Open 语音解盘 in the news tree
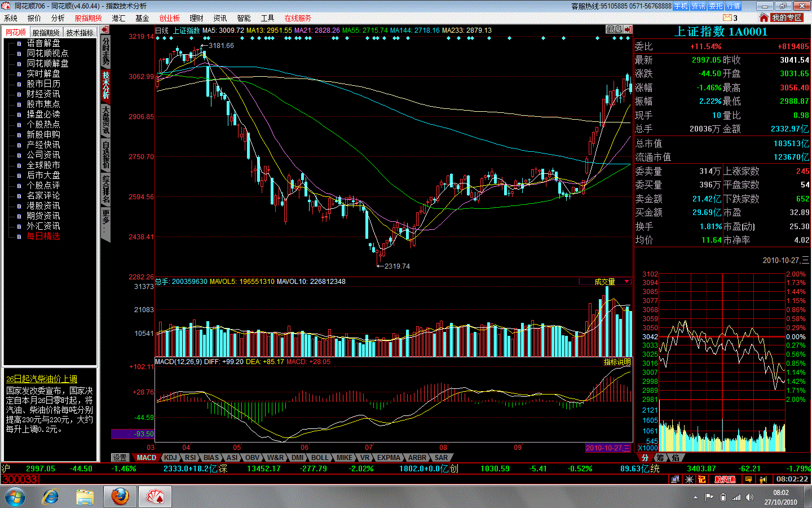 (43, 43)
